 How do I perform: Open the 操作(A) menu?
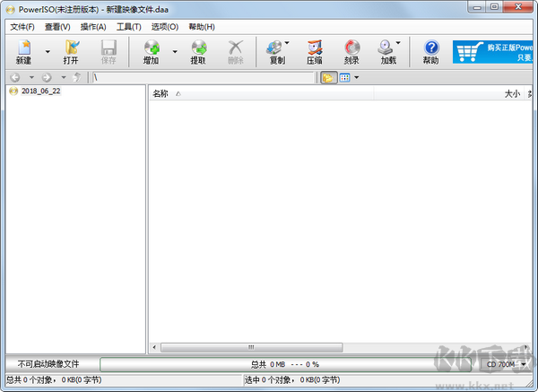point(93,27)
